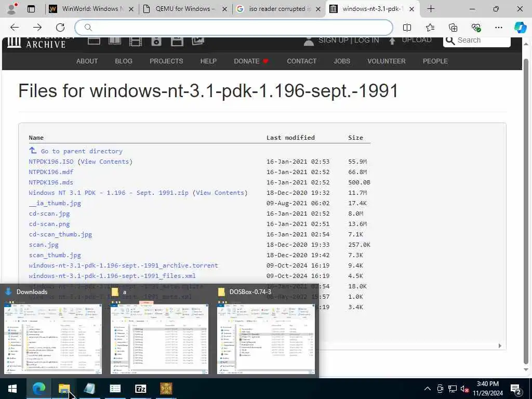532x399 pixels.
Task: Download the NTPDK196.mdf file link
Action: tap(51, 172)
